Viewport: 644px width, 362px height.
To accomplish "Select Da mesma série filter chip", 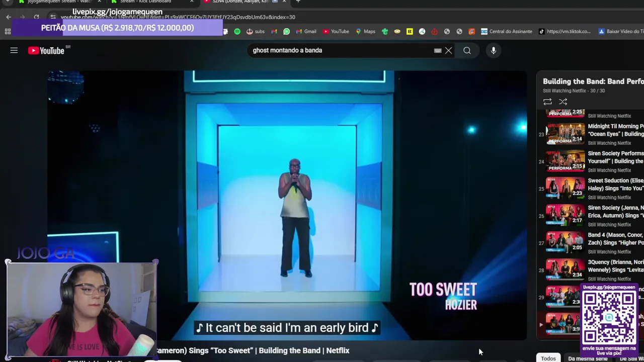I will tap(588, 358).
